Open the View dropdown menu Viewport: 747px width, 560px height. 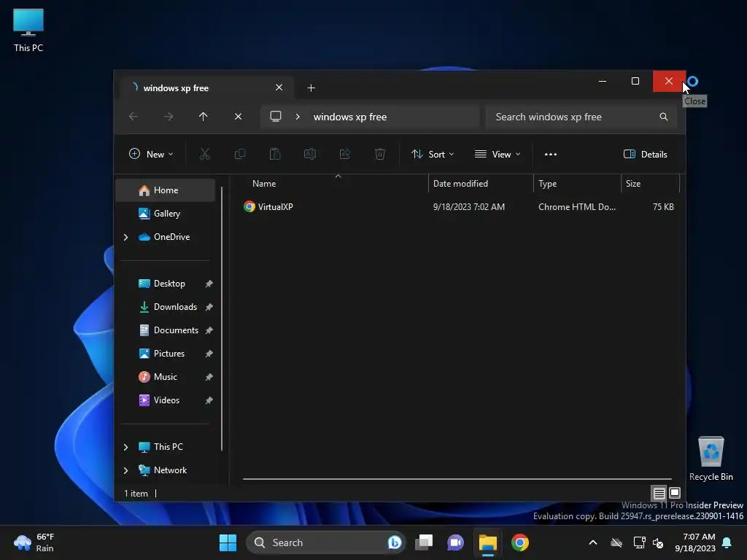tap(498, 155)
